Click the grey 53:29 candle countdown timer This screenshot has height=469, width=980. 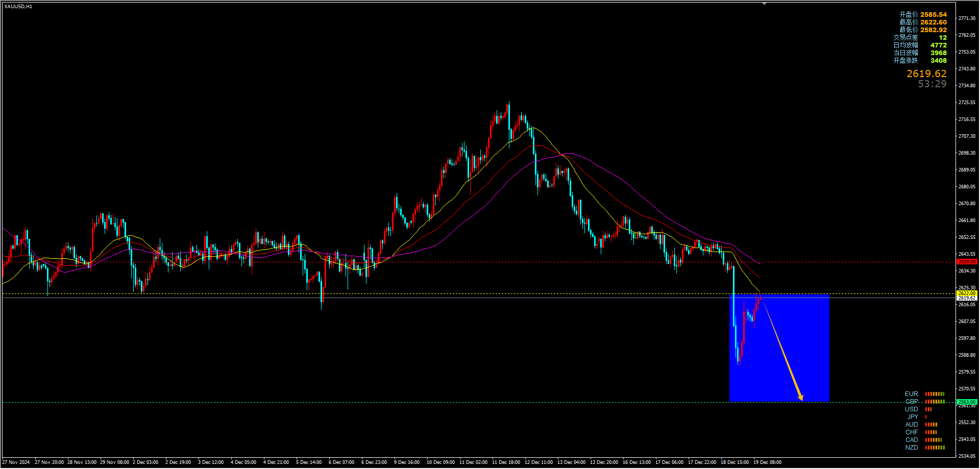932,84
